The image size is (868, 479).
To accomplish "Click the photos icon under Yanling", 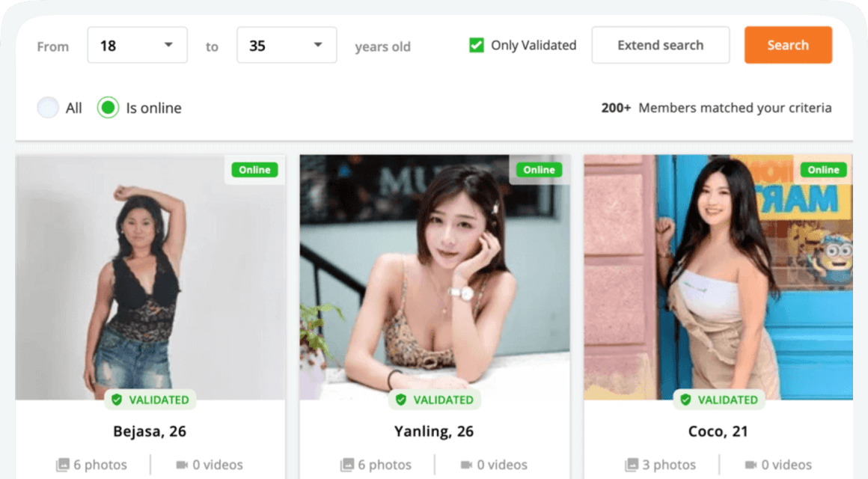I will pos(347,465).
